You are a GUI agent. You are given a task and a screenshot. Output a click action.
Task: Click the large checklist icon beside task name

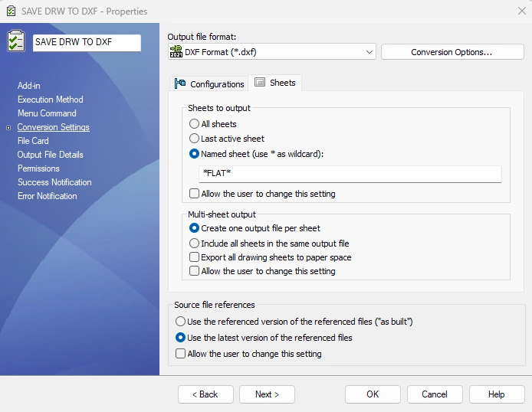(16, 41)
